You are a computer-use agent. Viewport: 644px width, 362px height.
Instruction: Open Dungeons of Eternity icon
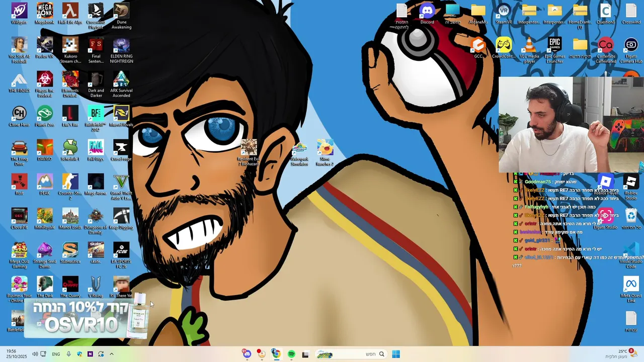96,221
